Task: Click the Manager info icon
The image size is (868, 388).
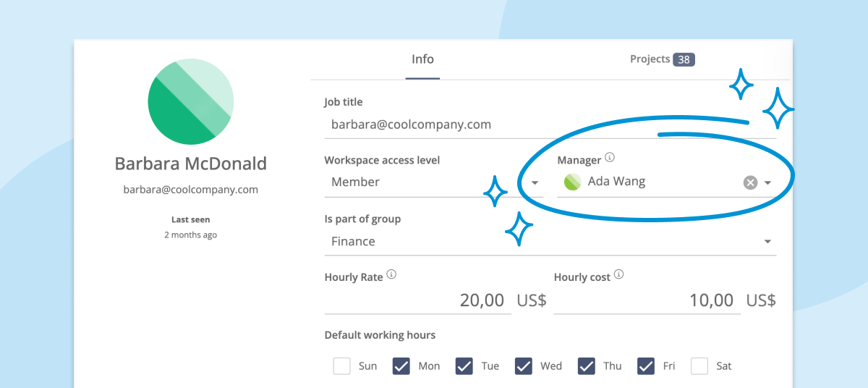Action: pos(610,157)
